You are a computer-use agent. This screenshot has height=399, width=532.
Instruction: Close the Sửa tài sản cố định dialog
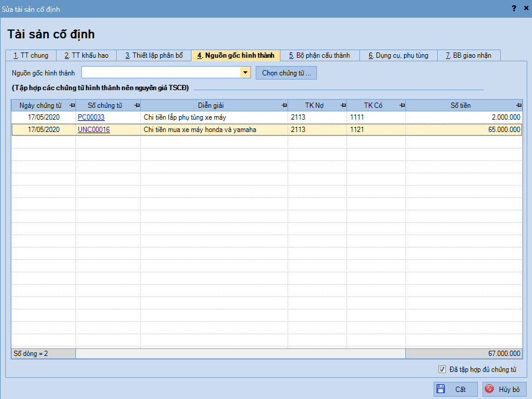click(x=526, y=8)
